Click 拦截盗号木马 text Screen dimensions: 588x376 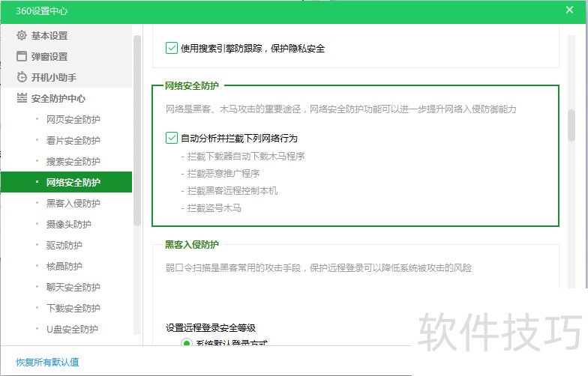tap(214, 208)
